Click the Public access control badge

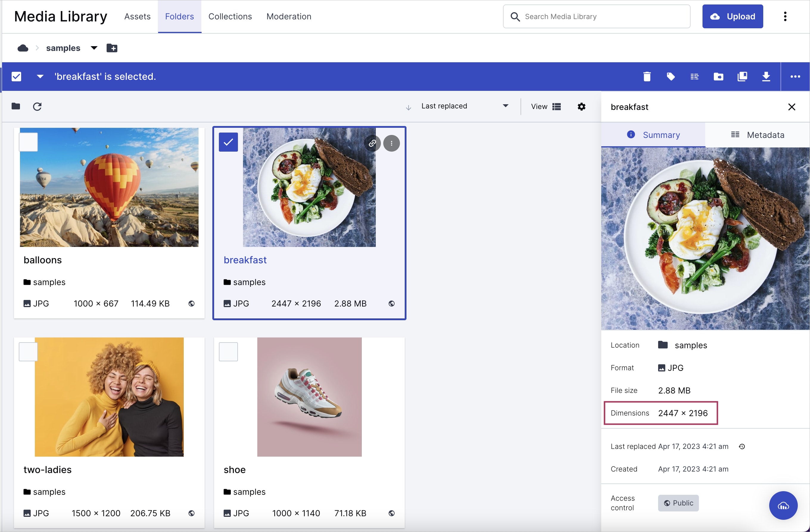[678, 503]
